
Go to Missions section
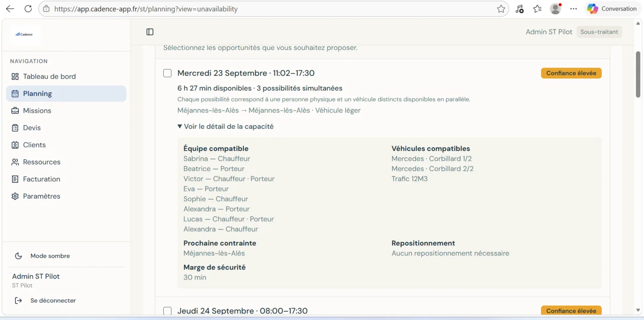click(66, 110)
